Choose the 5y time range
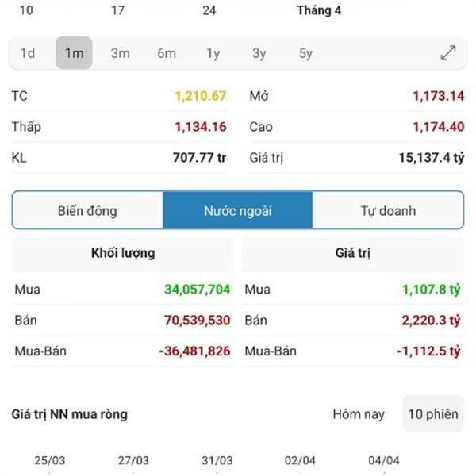 [305, 53]
